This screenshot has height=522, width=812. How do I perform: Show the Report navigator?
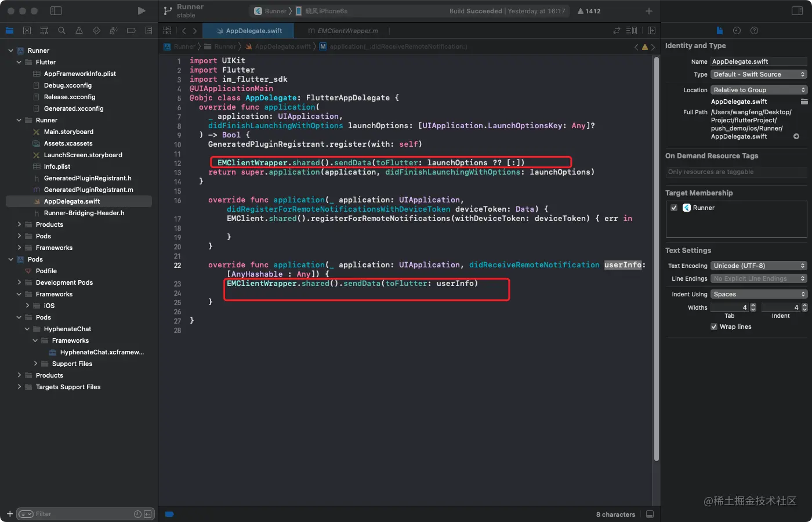148,31
